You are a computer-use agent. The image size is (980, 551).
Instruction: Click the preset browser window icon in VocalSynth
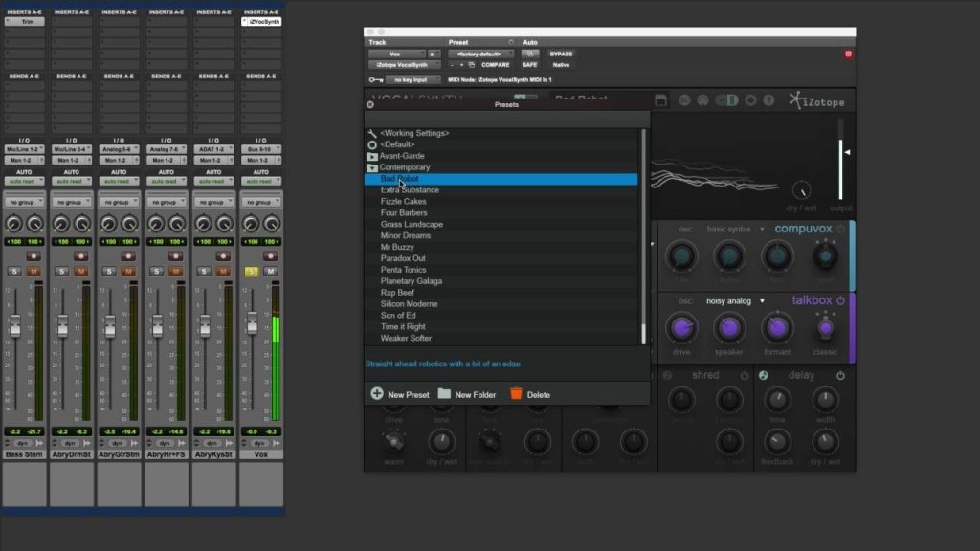(x=660, y=100)
